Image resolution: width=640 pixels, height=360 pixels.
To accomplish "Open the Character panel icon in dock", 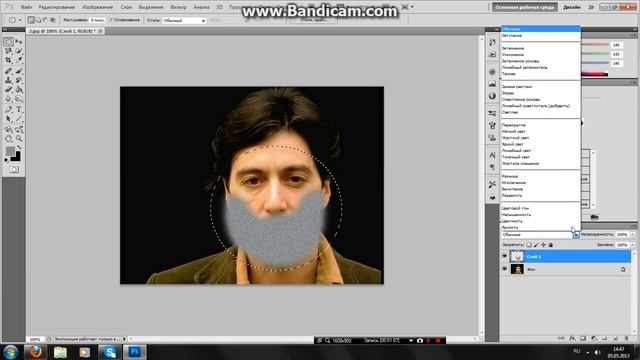I will tap(492, 155).
